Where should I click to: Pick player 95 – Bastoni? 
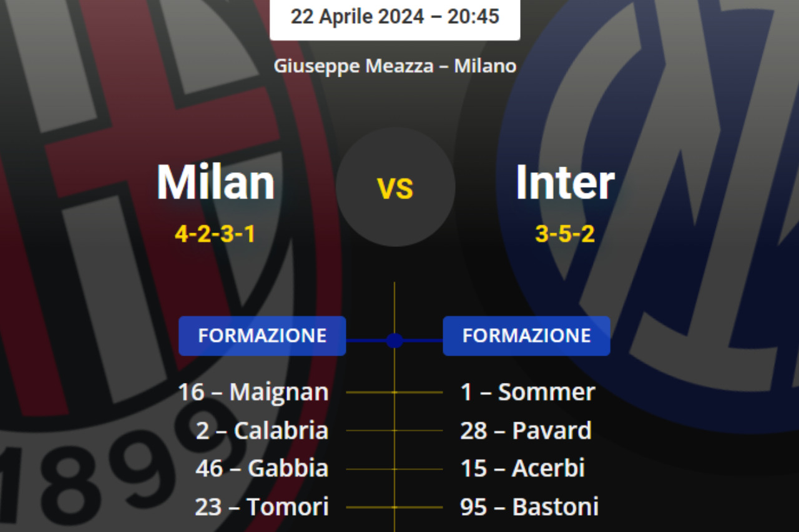[529, 506]
